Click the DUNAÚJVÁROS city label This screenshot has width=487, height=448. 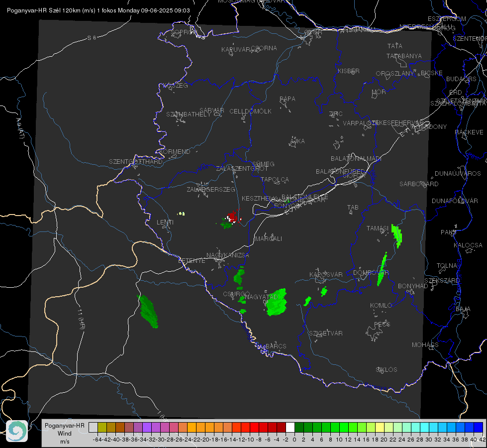458,174
